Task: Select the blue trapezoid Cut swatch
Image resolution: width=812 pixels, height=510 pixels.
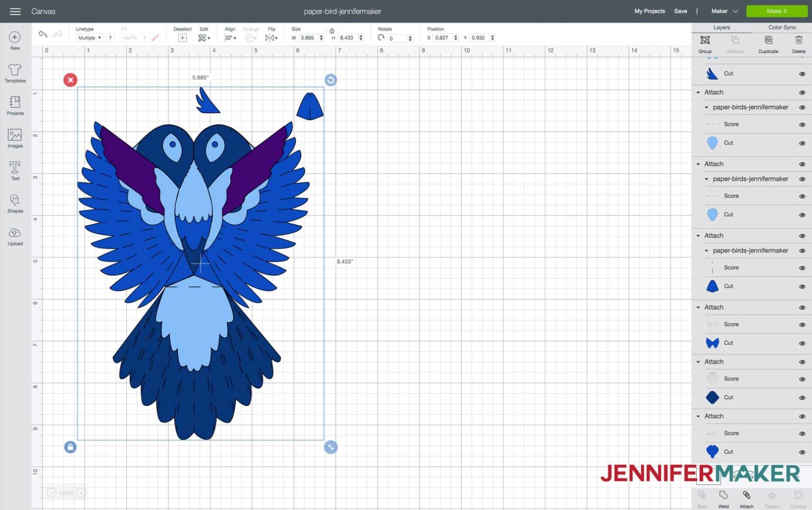Action: tap(713, 286)
